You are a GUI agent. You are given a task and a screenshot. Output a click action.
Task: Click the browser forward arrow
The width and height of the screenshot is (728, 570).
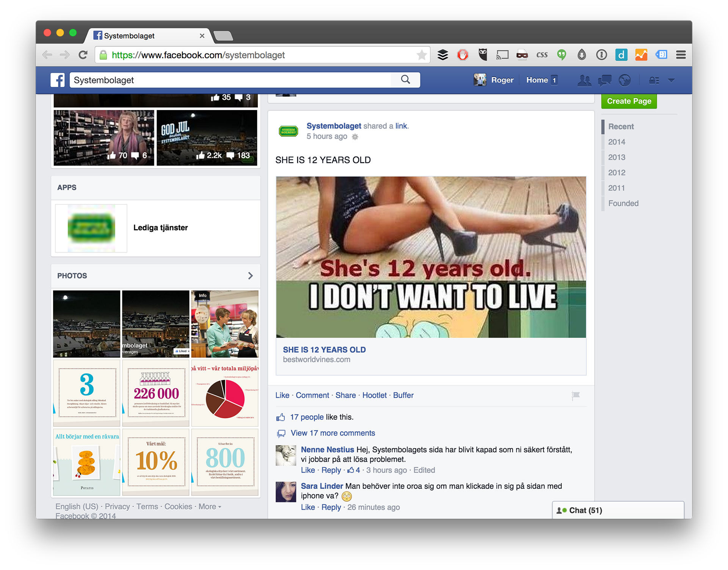coord(65,55)
